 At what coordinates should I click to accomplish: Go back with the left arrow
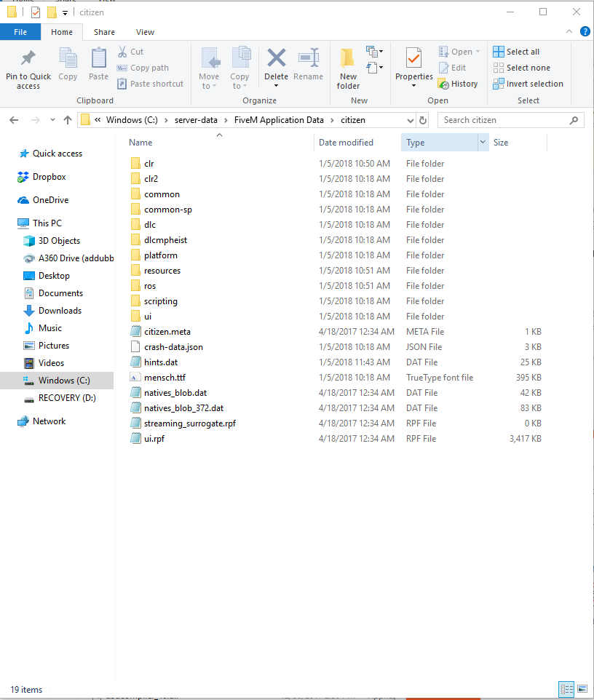15,120
